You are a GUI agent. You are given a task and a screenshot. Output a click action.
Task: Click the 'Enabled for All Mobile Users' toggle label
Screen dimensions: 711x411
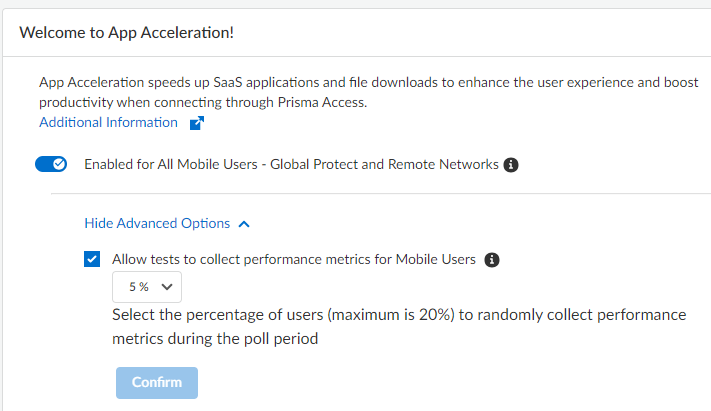point(290,164)
